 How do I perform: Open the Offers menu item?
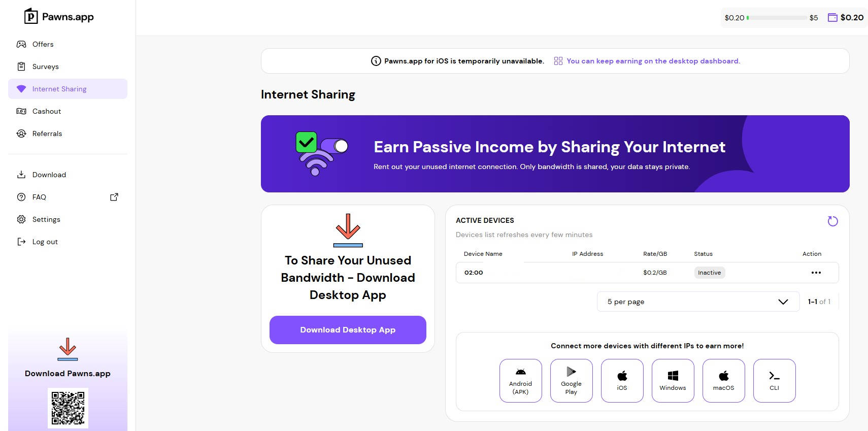(x=43, y=44)
